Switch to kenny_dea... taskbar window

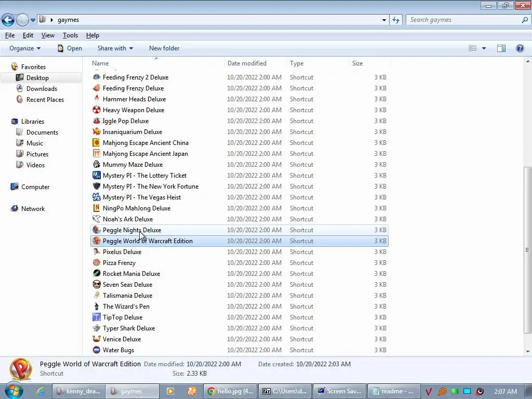click(79, 391)
